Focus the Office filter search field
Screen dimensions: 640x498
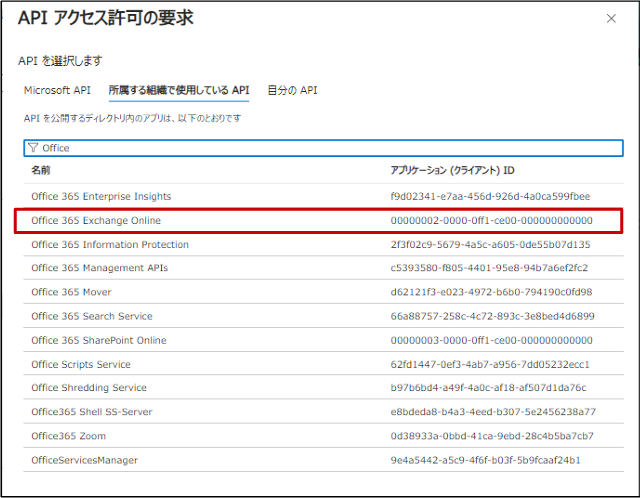tap(323, 148)
